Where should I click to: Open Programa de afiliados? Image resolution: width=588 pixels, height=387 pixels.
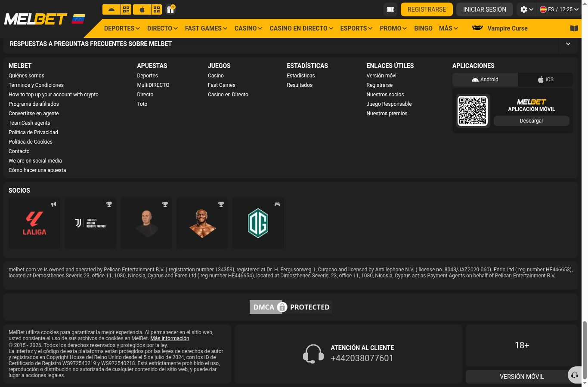click(34, 104)
